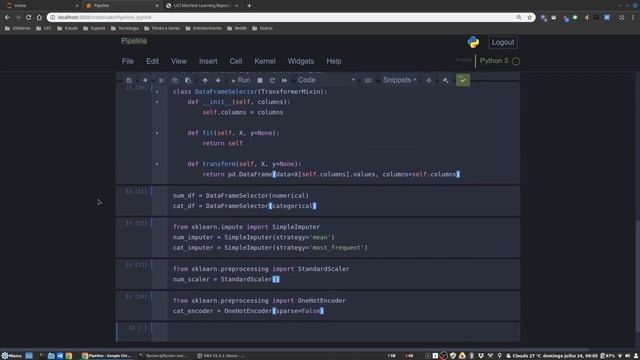
Task: Open the Reddit bookmarks folder
Action: [x=237, y=29]
